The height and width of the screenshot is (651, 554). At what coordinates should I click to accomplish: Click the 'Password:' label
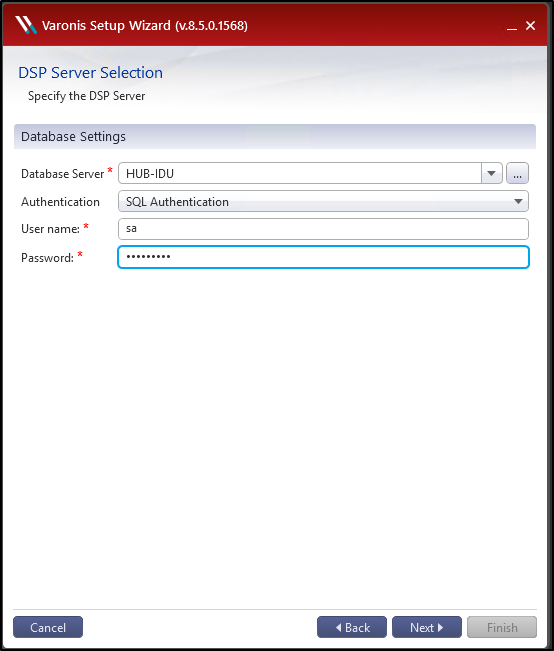click(x=47, y=258)
